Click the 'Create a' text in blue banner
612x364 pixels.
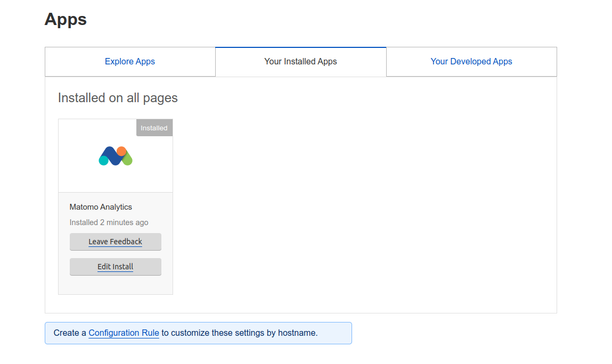70,333
